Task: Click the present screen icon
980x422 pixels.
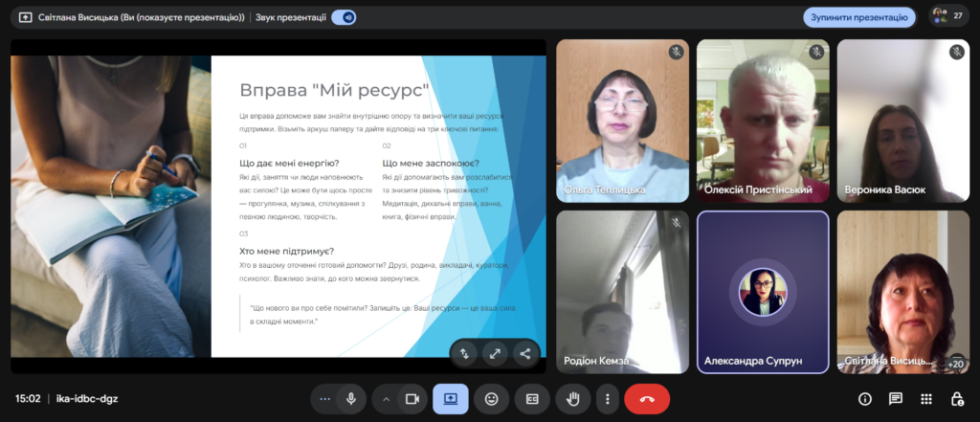Action: point(450,399)
